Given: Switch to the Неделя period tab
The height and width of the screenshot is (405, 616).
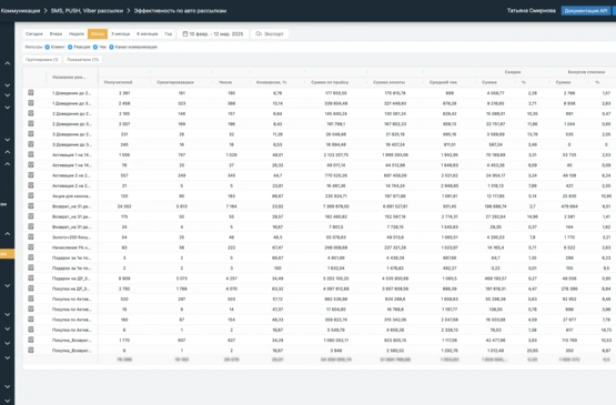Looking at the screenshot, I should tap(75, 33).
